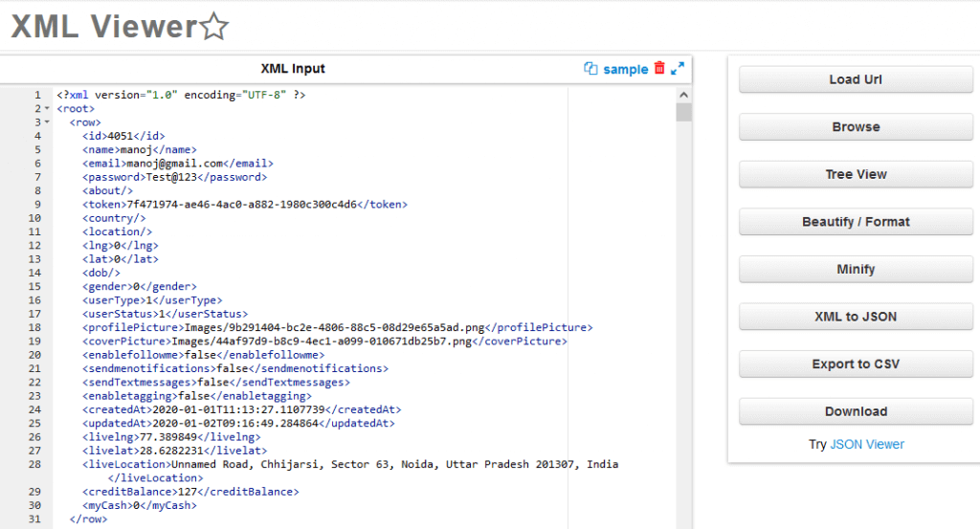The image size is (980, 529).
Task: Open Tree View
Action: pyautogui.click(x=856, y=174)
